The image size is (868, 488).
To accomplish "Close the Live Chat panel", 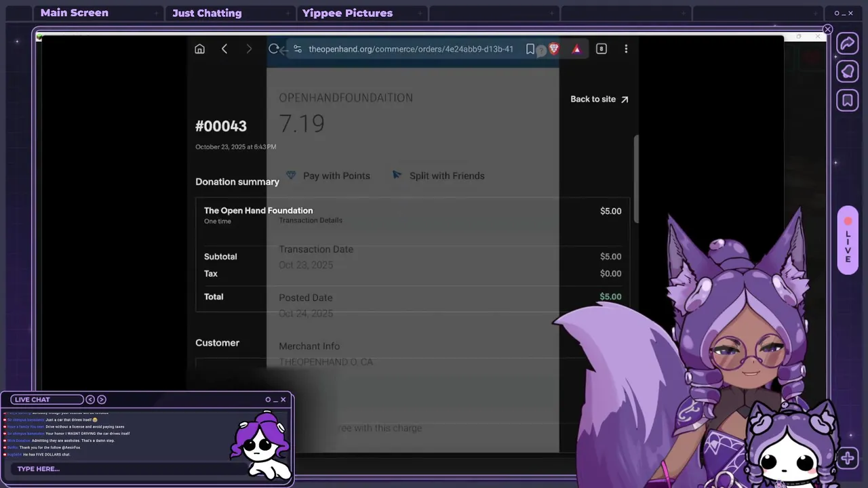I will click(283, 399).
